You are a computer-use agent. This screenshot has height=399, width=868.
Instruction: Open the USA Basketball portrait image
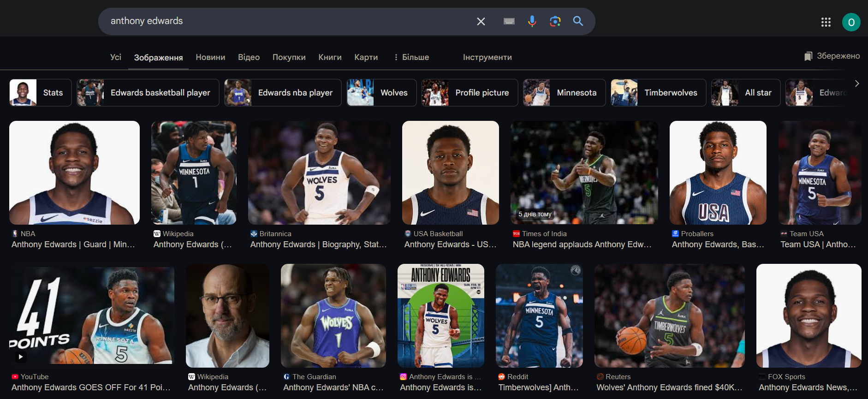pos(451,173)
